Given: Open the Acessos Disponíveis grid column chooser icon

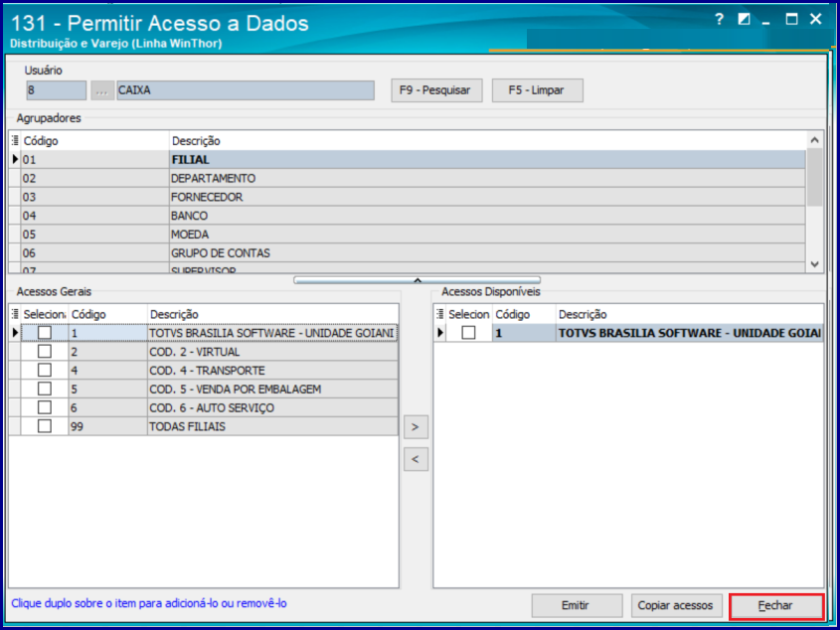Looking at the screenshot, I should pyautogui.click(x=439, y=314).
